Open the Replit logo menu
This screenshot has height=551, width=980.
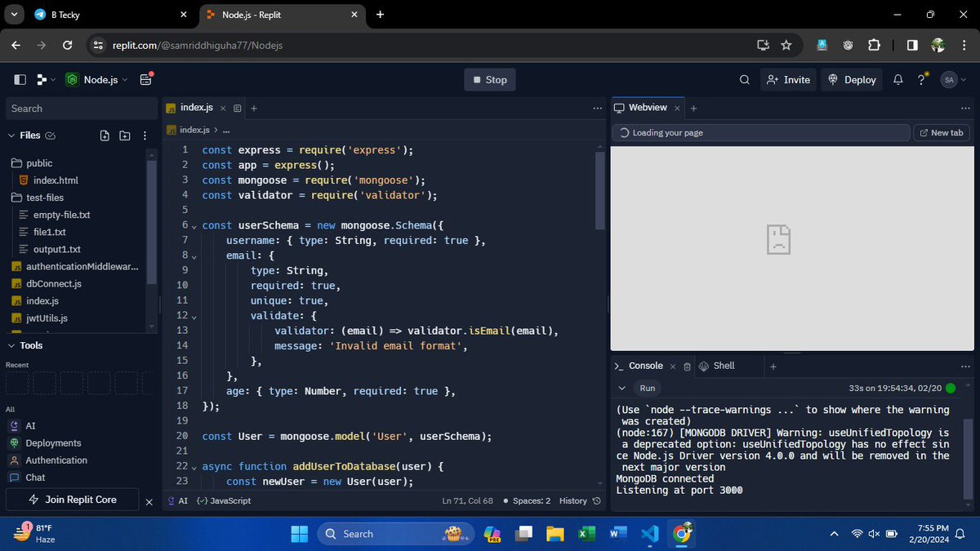coord(44,80)
